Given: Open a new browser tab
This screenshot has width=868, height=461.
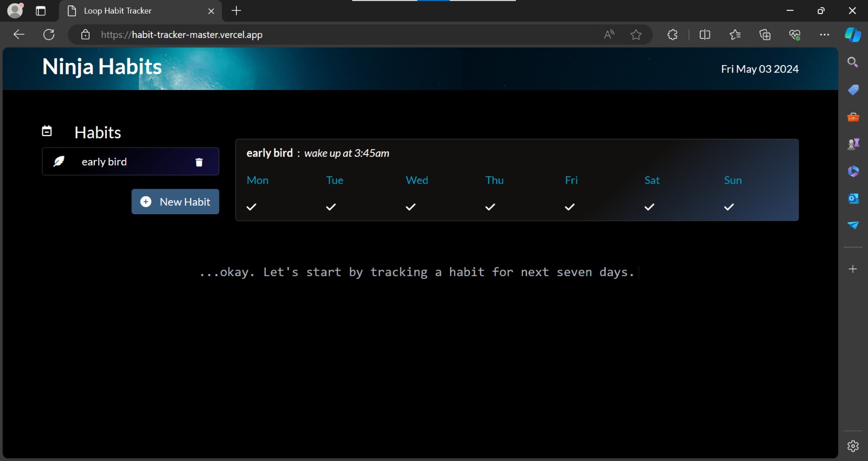Looking at the screenshot, I should click(x=237, y=11).
